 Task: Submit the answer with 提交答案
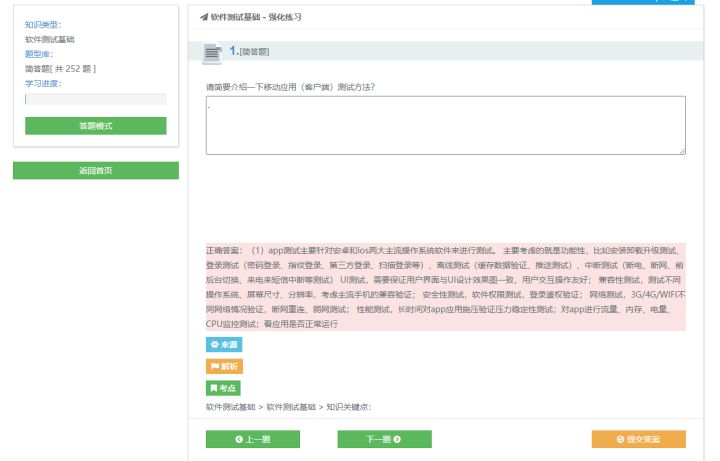[638, 439]
